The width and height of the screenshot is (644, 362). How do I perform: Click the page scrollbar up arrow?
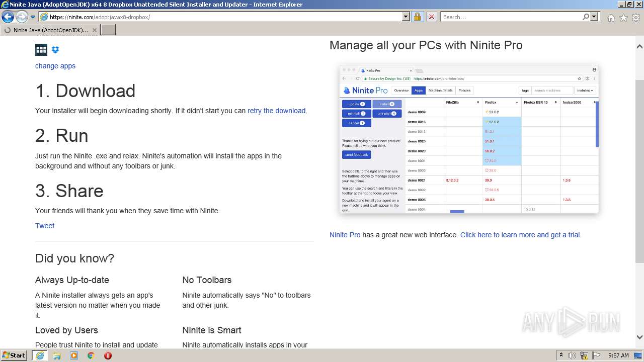[639, 46]
